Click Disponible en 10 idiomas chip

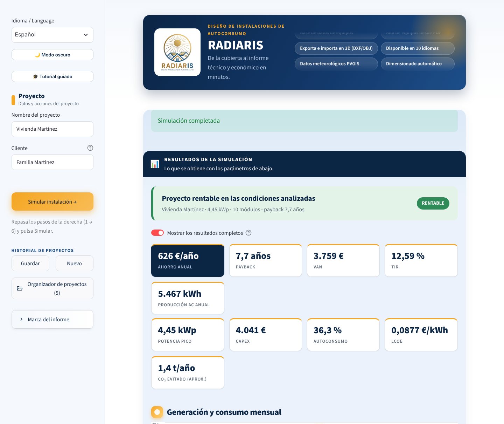[418, 48]
